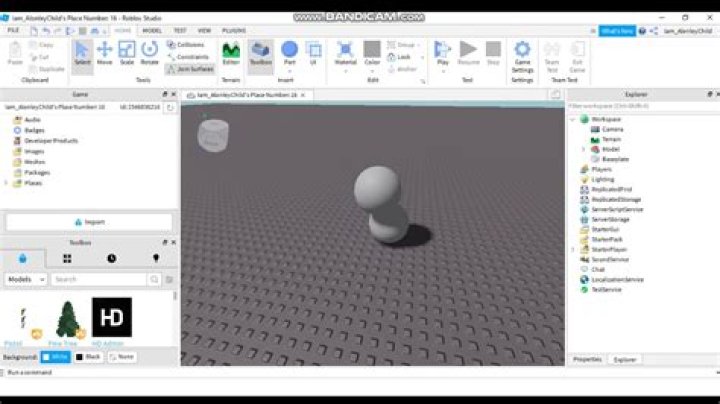Open the Color picker in ribbon
Screen dimensions: 720x404
coord(371,53)
